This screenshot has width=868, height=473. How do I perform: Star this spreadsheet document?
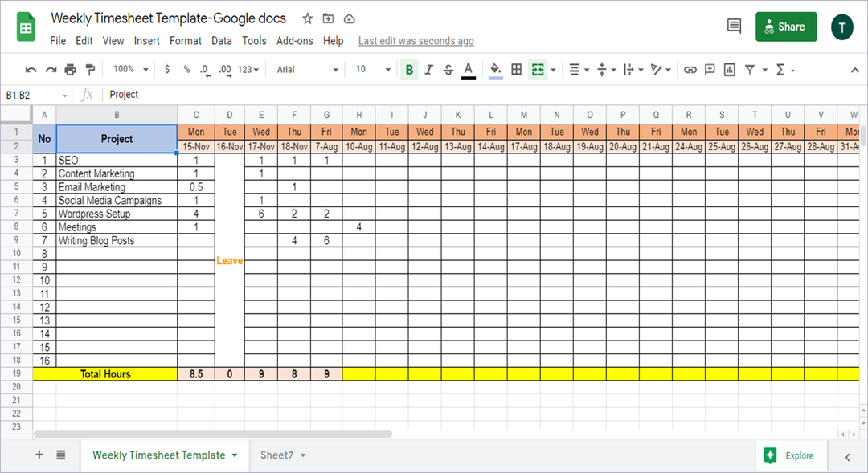point(308,18)
